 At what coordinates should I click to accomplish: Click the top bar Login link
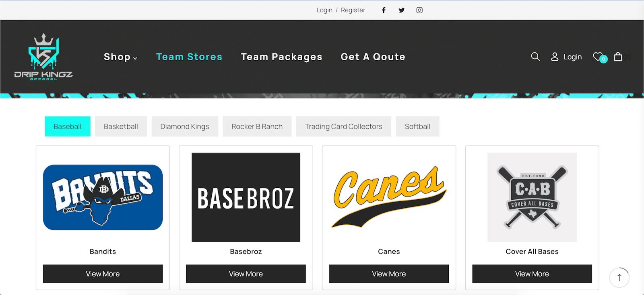[324, 10]
